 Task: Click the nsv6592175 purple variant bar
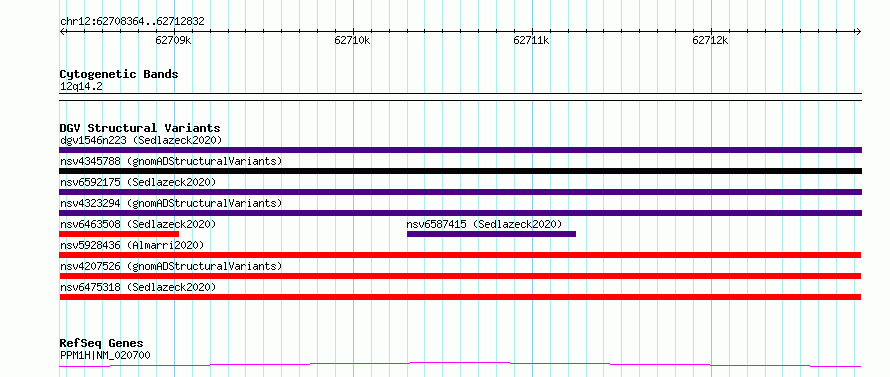[460, 192]
